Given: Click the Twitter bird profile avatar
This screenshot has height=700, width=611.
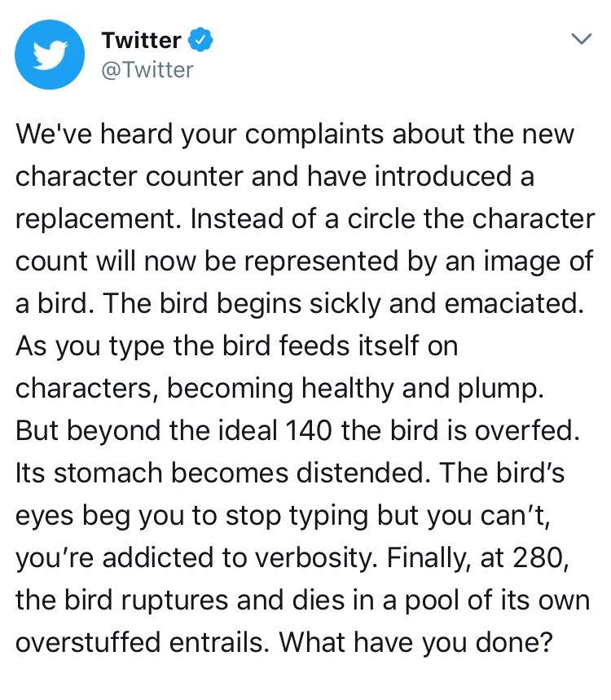Looking at the screenshot, I should 49,54.
